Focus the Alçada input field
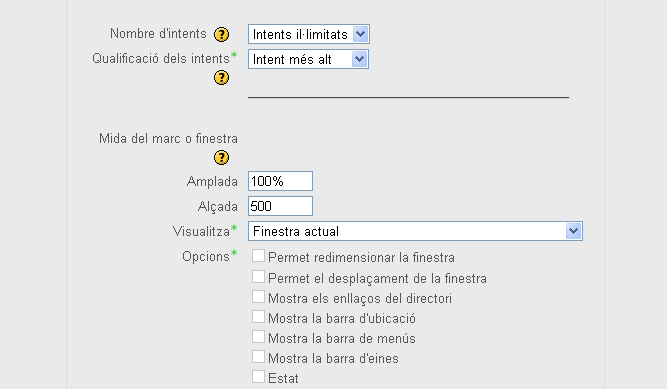 pyautogui.click(x=280, y=206)
